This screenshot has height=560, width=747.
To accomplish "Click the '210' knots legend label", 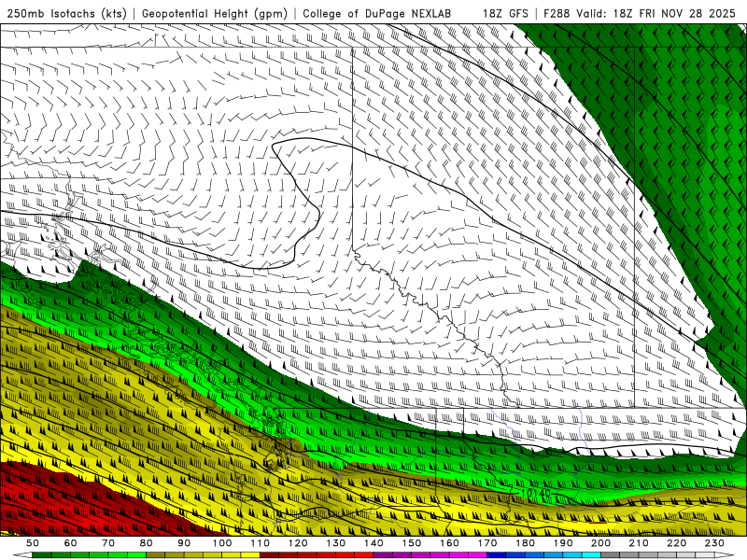I will [640, 543].
